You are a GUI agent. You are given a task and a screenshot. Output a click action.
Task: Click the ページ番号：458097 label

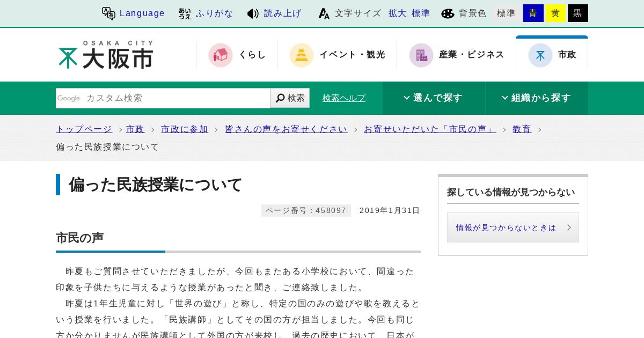(x=306, y=210)
